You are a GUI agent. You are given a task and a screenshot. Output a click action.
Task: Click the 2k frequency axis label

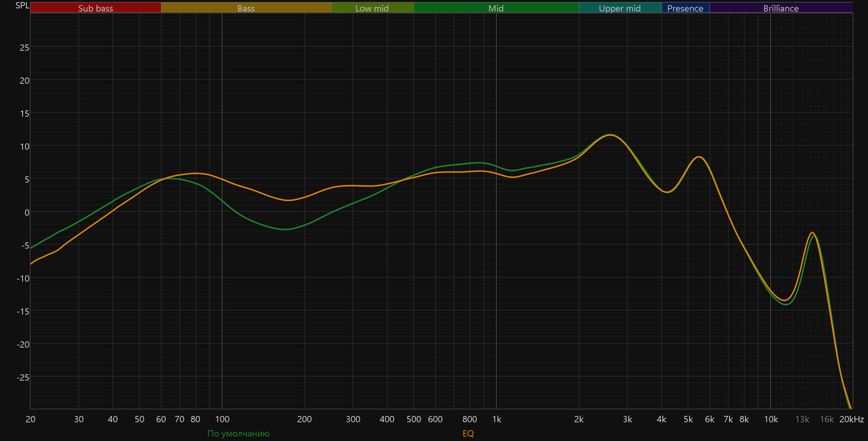578,420
